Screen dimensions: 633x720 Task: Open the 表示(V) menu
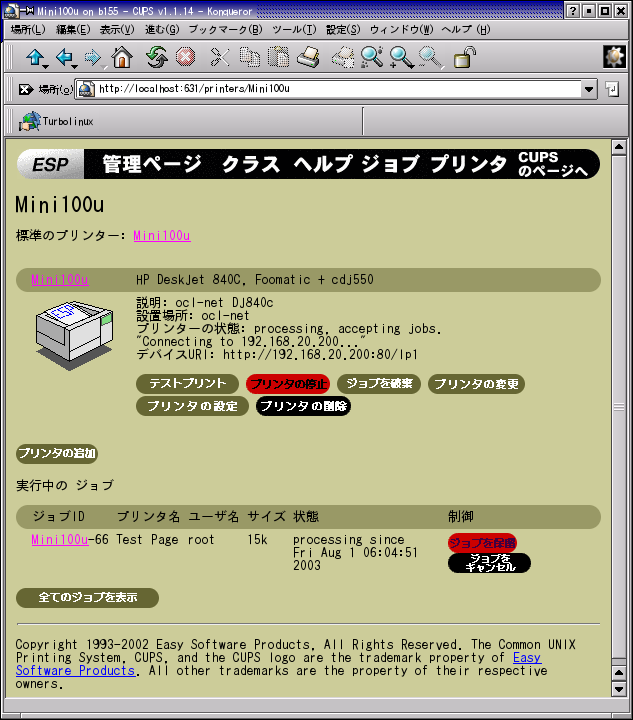(117, 30)
